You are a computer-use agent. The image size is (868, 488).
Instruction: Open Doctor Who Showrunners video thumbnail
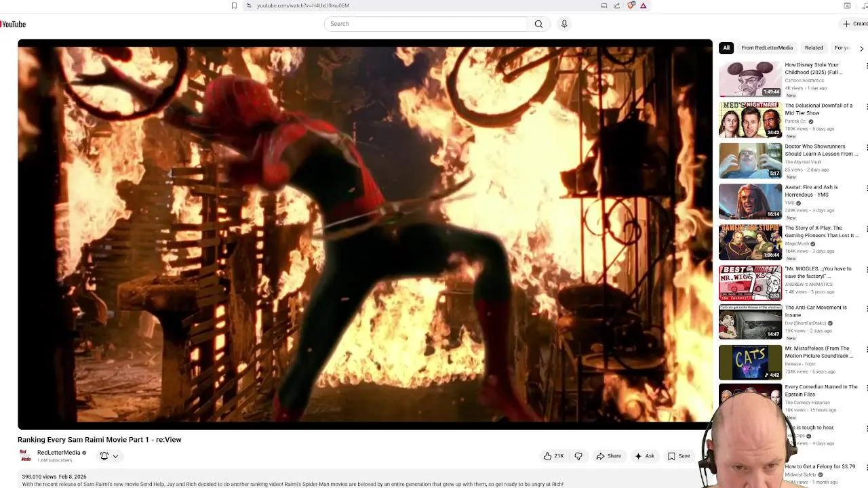pyautogui.click(x=750, y=161)
